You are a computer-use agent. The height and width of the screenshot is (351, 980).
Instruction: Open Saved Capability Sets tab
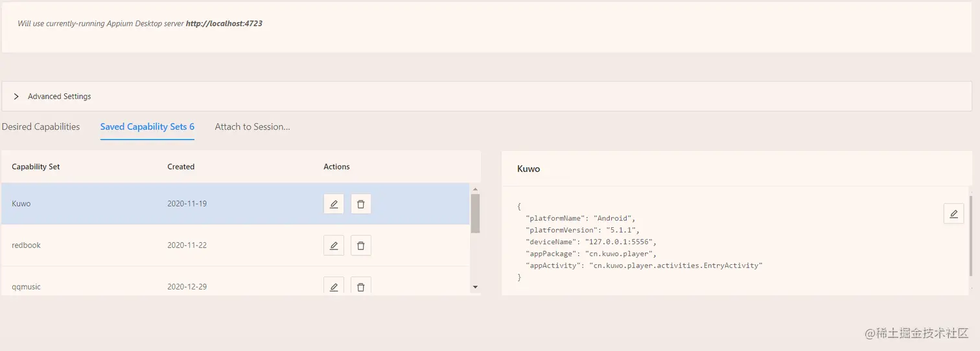tap(147, 127)
